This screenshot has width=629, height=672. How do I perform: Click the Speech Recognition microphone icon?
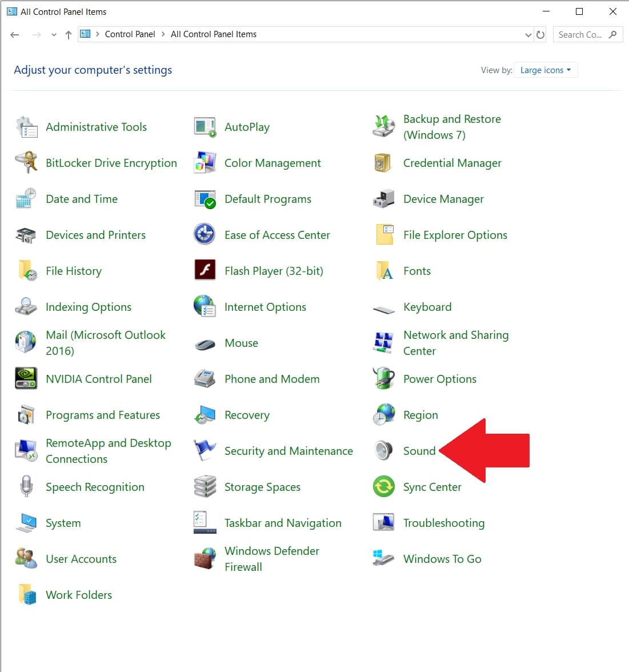click(26, 487)
